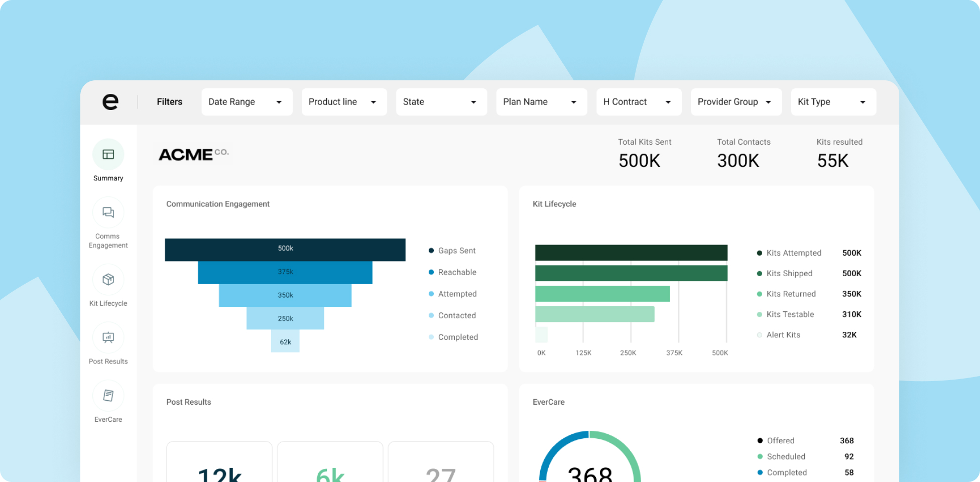Click the Post Results card title
The image size is (980, 482).
pos(189,402)
